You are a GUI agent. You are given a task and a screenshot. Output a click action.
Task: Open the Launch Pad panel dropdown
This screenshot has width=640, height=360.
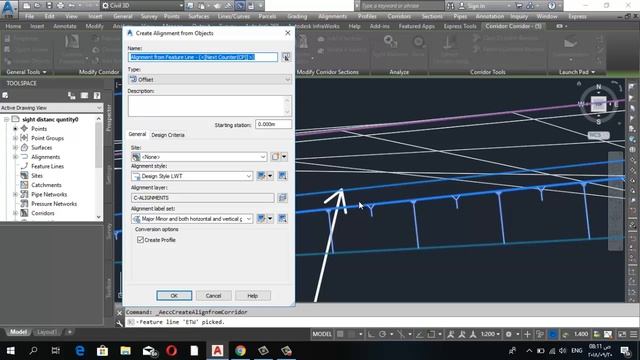577,72
